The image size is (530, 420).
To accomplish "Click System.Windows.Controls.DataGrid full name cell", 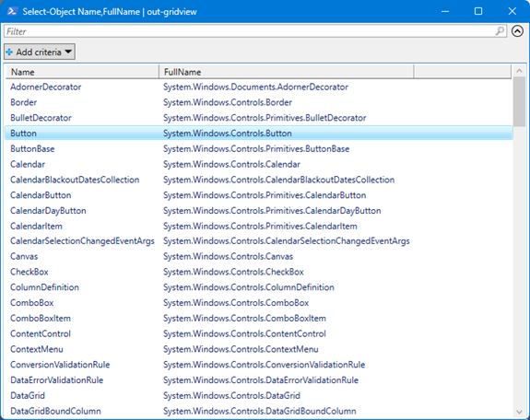I will (x=231, y=396).
